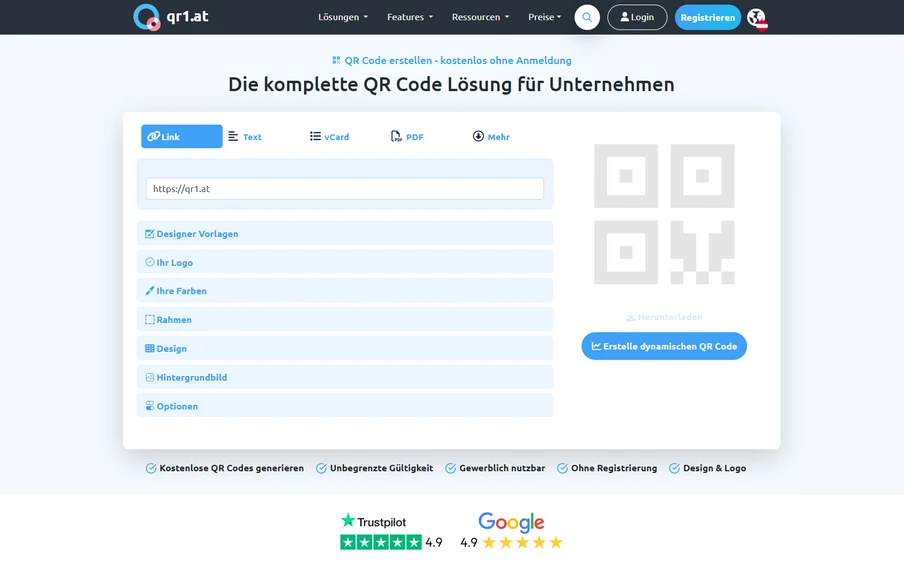Click the grid icon beside Design

[149, 348]
